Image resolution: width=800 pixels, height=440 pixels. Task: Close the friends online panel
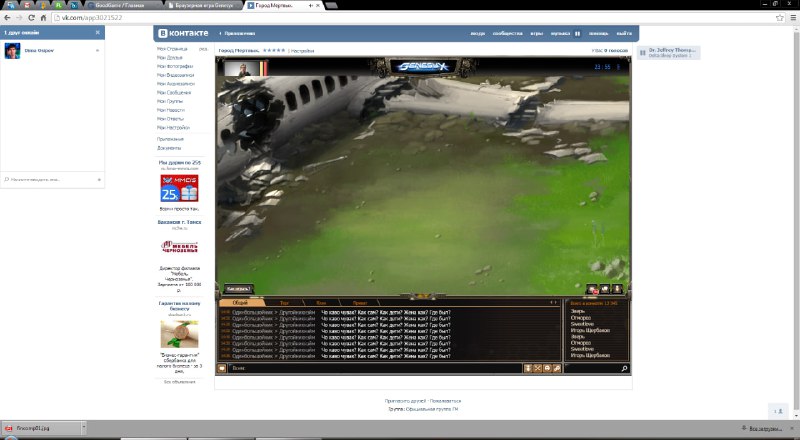98,32
